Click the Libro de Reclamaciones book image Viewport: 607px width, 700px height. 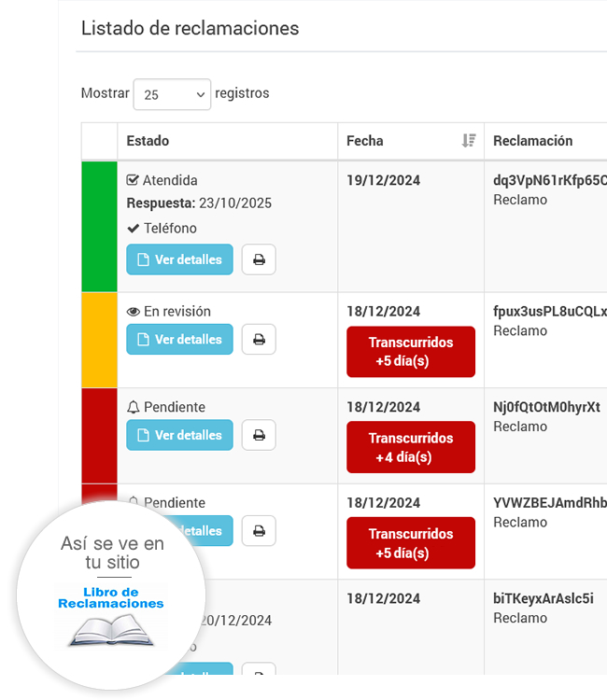111,630
